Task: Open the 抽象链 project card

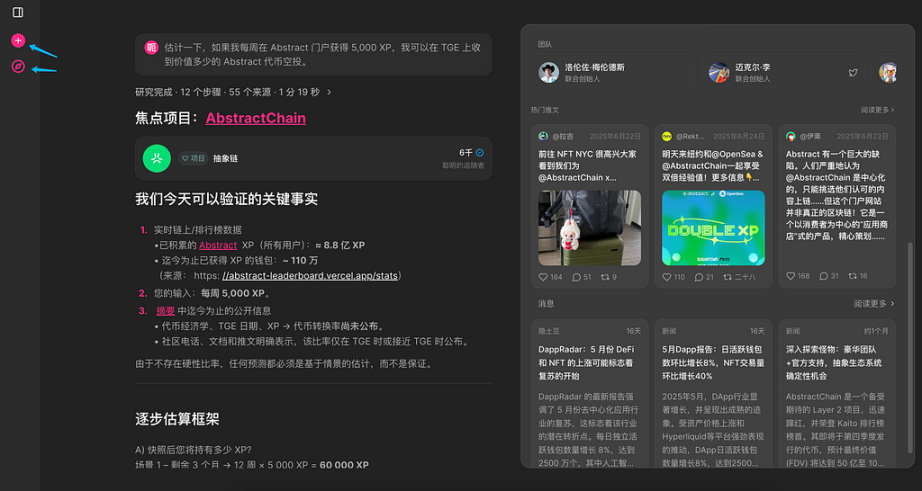Action: pyautogui.click(x=313, y=158)
